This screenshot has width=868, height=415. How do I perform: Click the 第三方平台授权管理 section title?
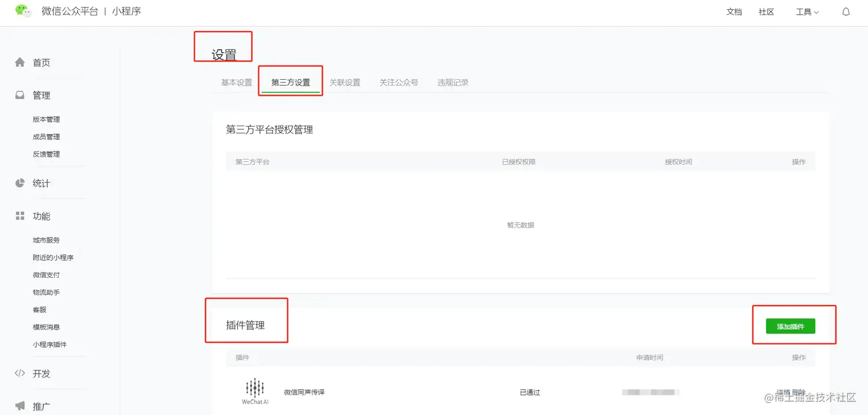tap(270, 130)
